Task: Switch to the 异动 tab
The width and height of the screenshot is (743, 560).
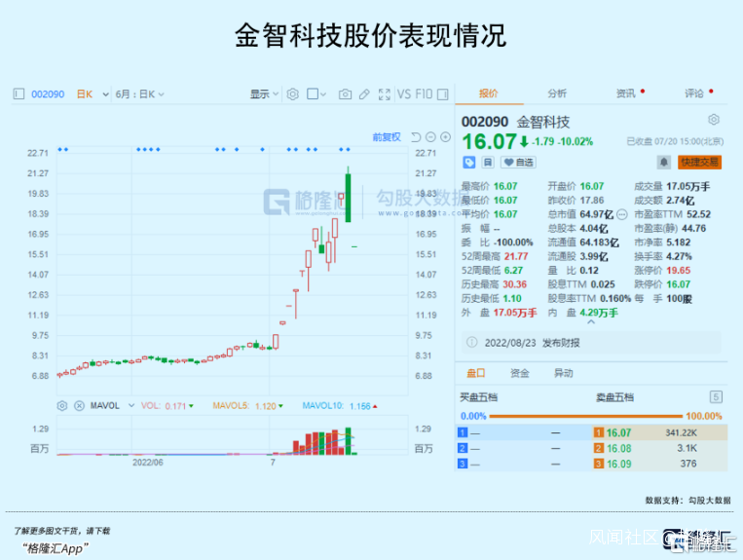Action: tap(564, 373)
